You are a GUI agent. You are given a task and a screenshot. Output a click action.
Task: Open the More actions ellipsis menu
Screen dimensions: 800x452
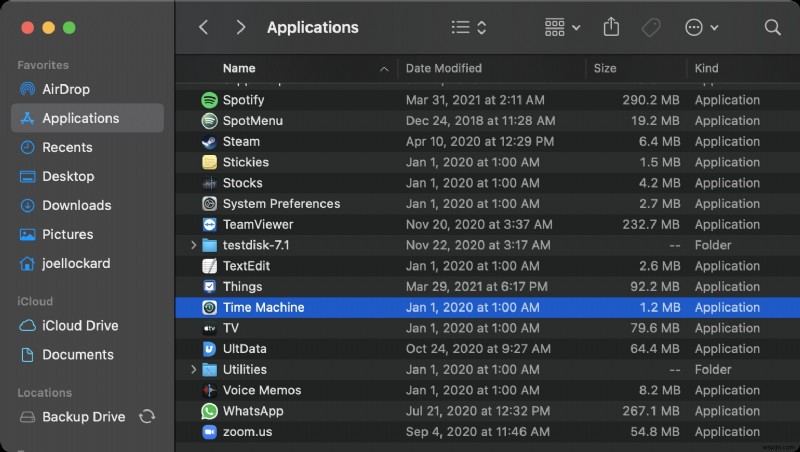(701, 27)
